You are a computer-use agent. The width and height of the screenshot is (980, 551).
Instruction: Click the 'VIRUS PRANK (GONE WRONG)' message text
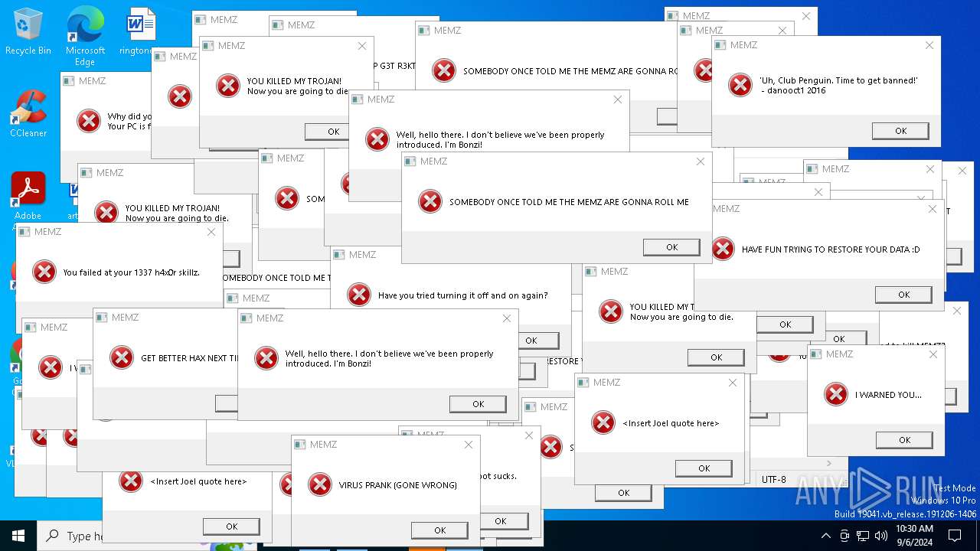click(x=398, y=485)
